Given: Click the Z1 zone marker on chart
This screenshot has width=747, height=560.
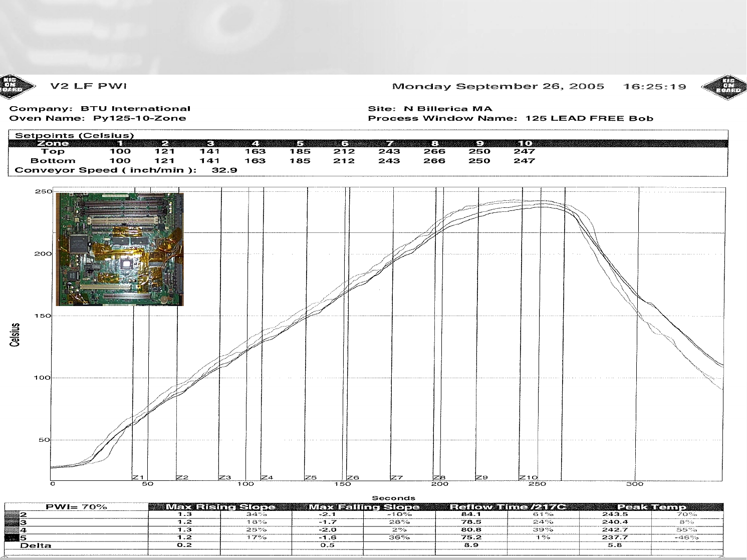Looking at the screenshot, I should (138, 477).
